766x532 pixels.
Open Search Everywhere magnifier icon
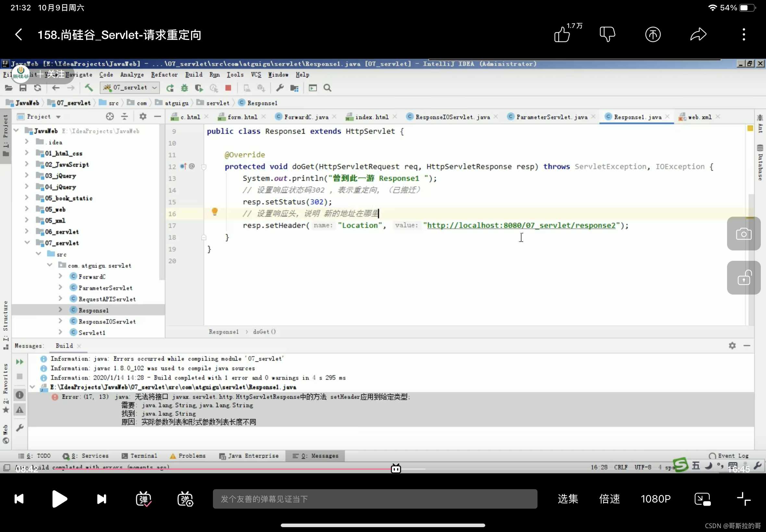click(327, 88)
